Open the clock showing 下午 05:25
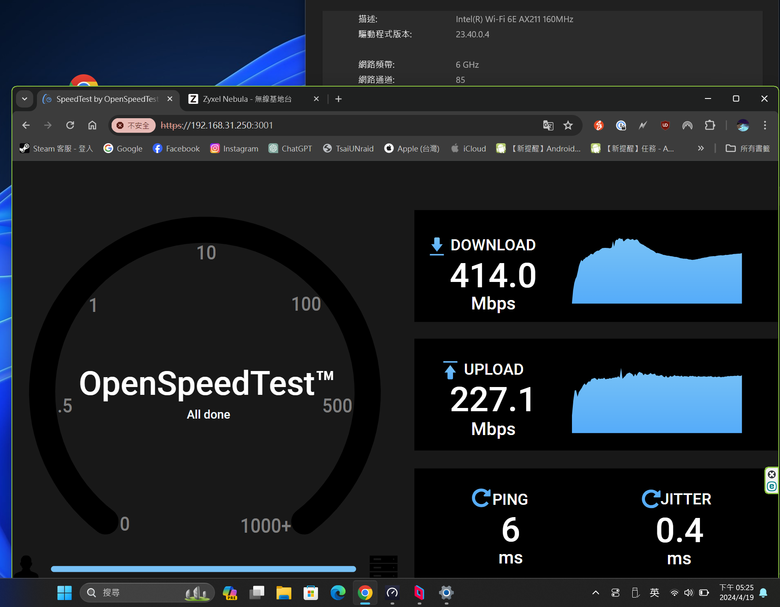Viewport: 780px width, 607px height. pos(736,593)
